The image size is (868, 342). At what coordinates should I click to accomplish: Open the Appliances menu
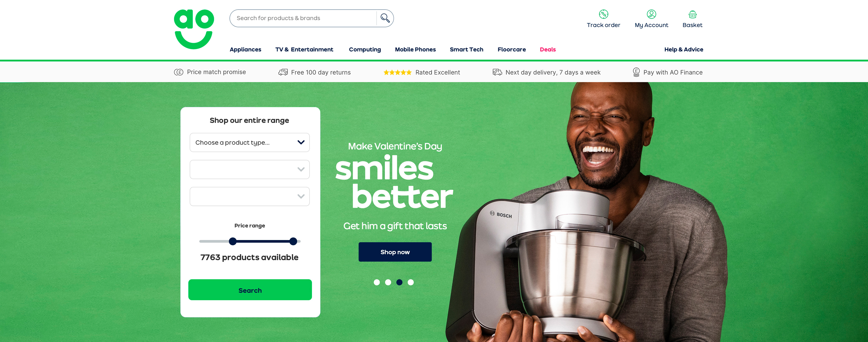(245, 50)
